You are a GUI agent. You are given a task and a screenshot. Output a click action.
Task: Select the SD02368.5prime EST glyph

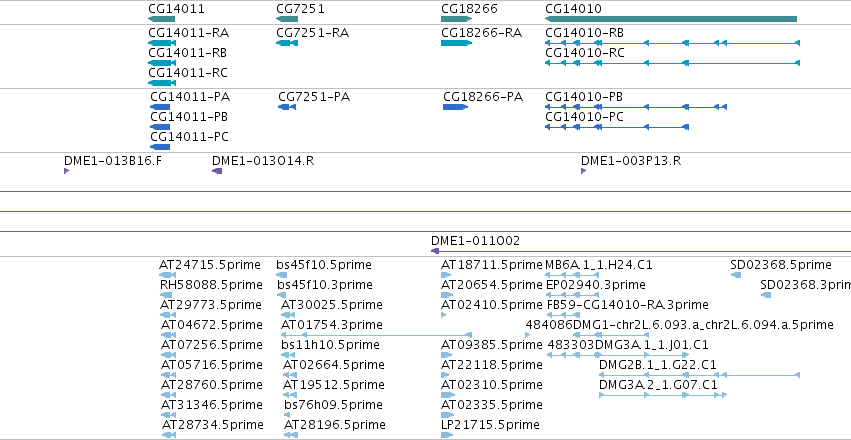[736, 275]
